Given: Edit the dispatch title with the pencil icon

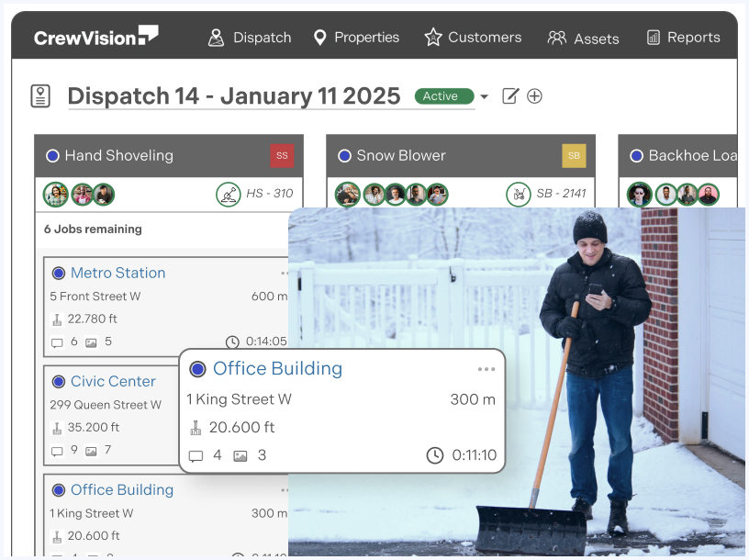Looking at the screenshot, I should 512,95.
